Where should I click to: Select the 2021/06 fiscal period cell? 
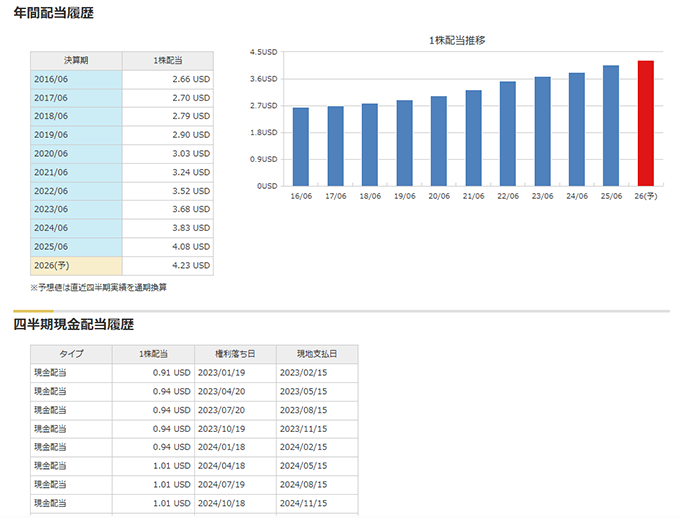(x=76, y=173)
